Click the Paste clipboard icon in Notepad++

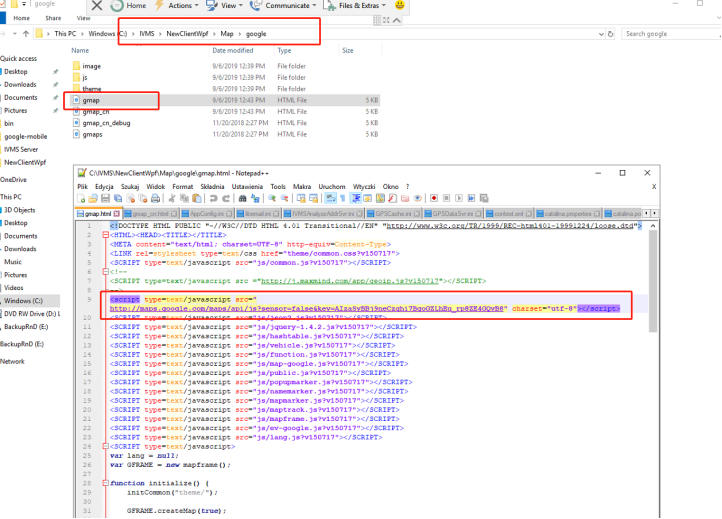(197, 198)
